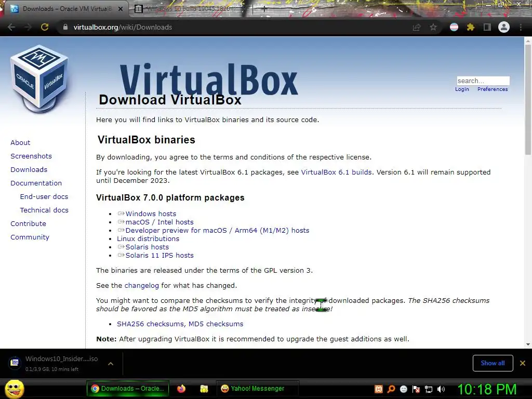This screenshot has width=532, height=399.
Task: Open the changelog link
Action: pyautogui.click(x=141, y=286)
